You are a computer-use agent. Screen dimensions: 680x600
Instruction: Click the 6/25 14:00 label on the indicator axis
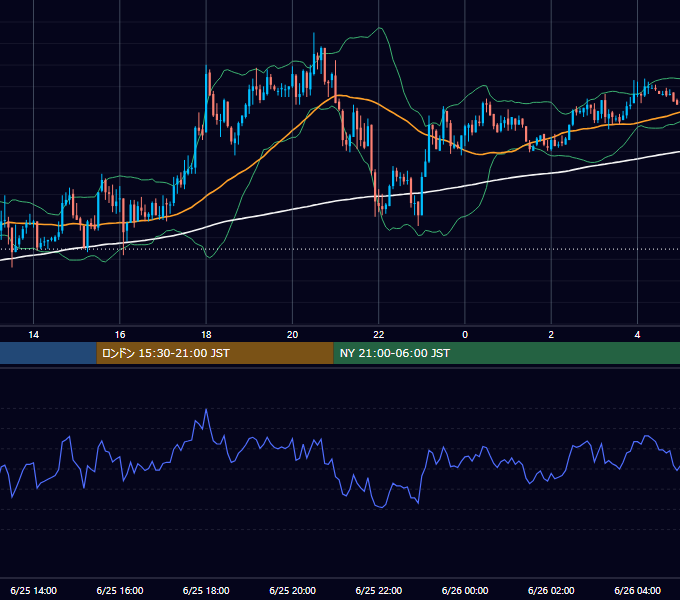coord(33,590)
